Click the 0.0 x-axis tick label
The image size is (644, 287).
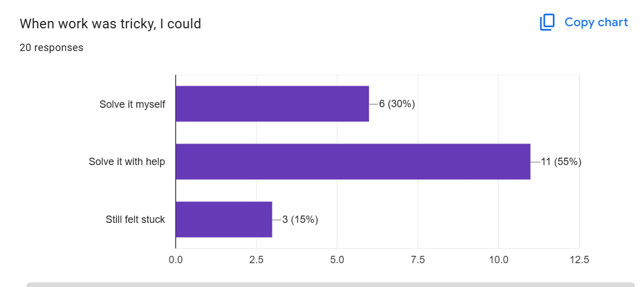pyautogui.click(x=176, y=260)
